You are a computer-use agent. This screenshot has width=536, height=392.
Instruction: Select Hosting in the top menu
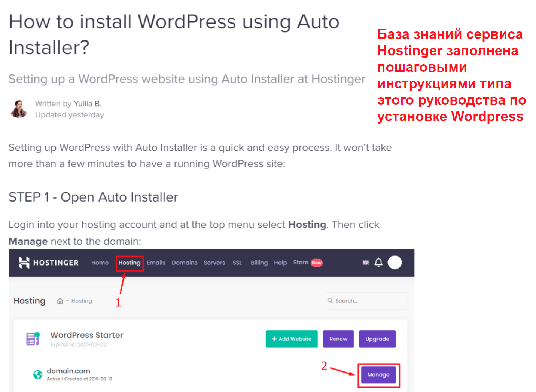pyautogui.click(x=130, y=263)
